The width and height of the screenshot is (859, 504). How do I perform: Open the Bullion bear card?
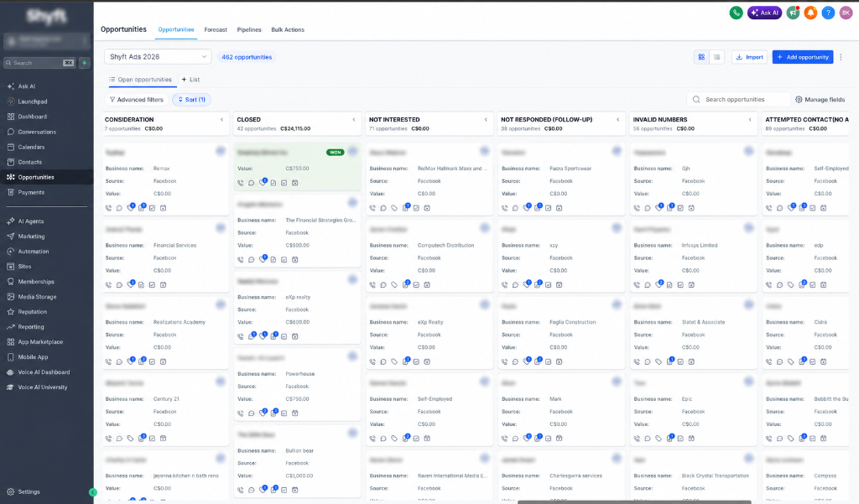coord(298,462)
